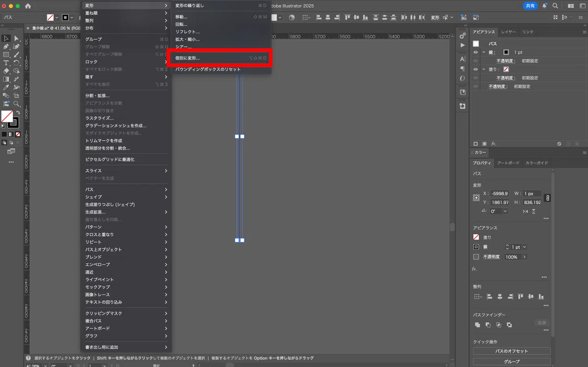
Task: Flip horizontally in the 変形 section
Action: [x=525, y=211]
